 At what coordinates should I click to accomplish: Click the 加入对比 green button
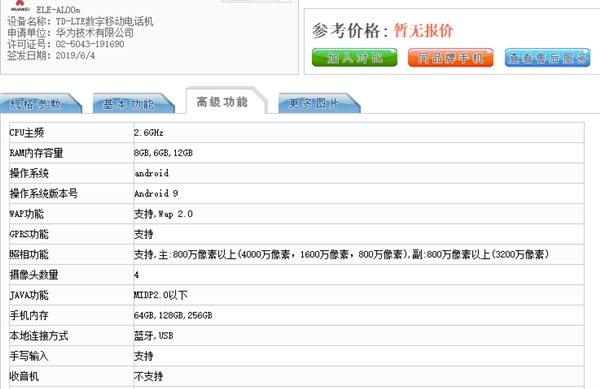[354, 57]
